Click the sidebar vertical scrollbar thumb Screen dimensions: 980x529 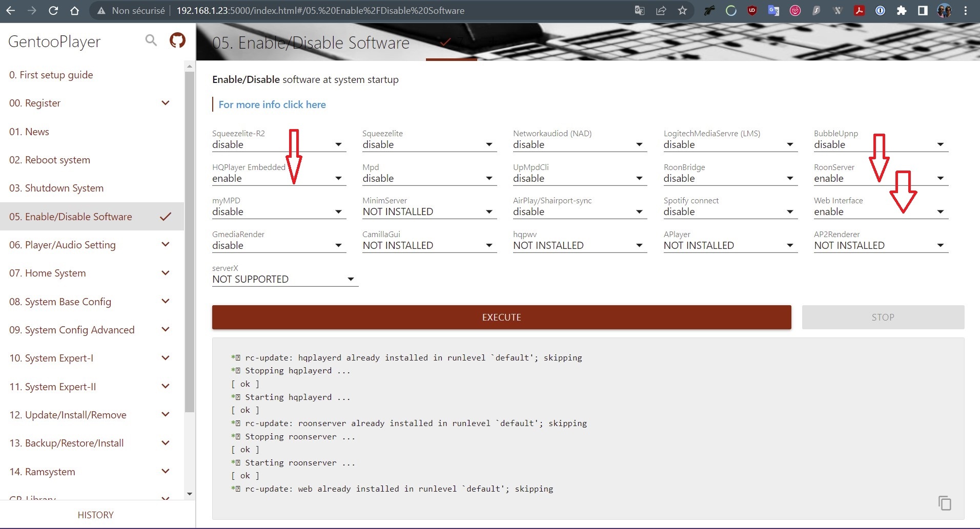[x=190, y=242]
